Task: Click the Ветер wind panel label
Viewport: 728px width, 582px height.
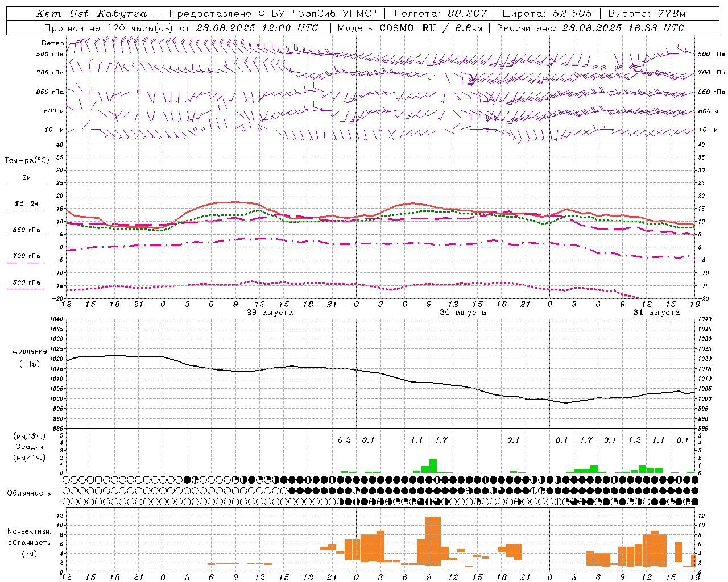Action: point(52,43)
